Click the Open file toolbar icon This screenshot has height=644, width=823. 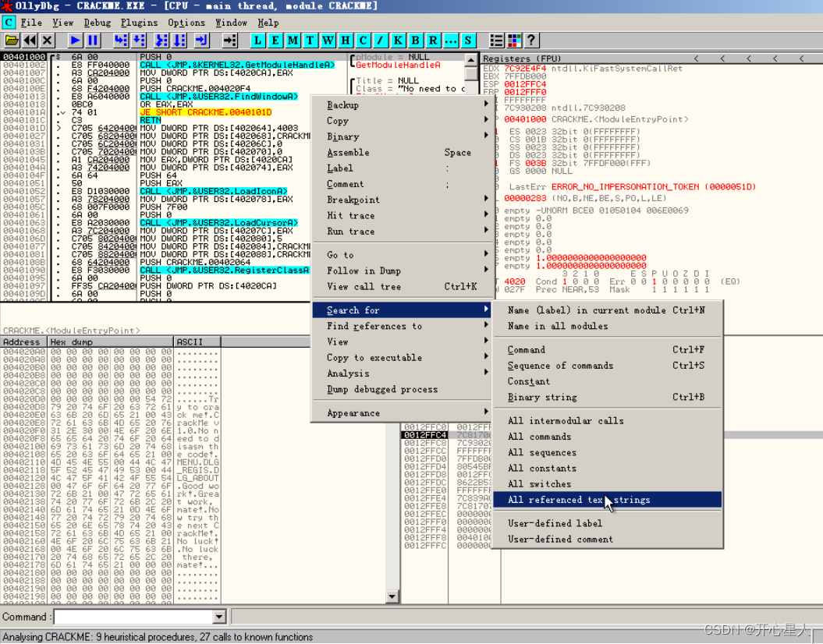click(12, 41)
